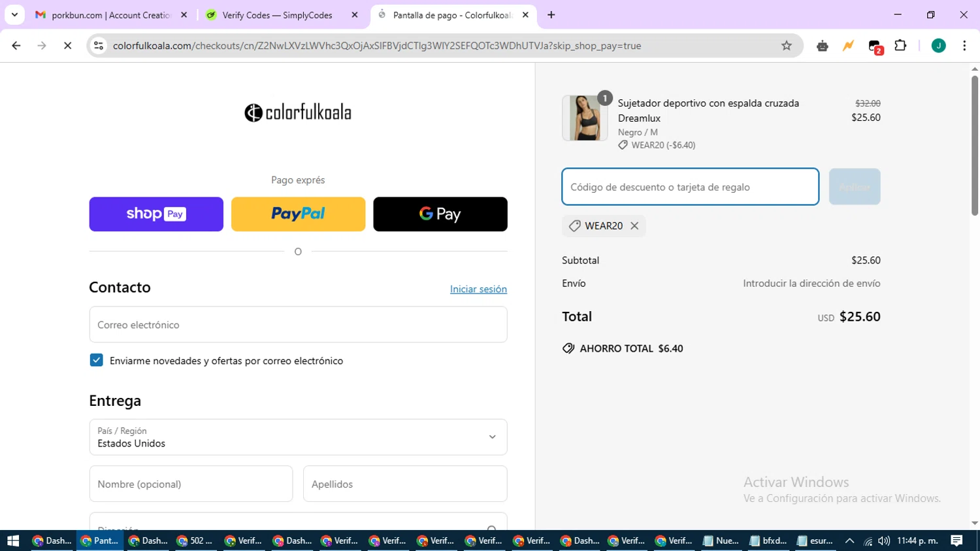980x551 pixels.
Task: Switch to the porkbun.com Account Creation tab
Action: tap(111, 15)
